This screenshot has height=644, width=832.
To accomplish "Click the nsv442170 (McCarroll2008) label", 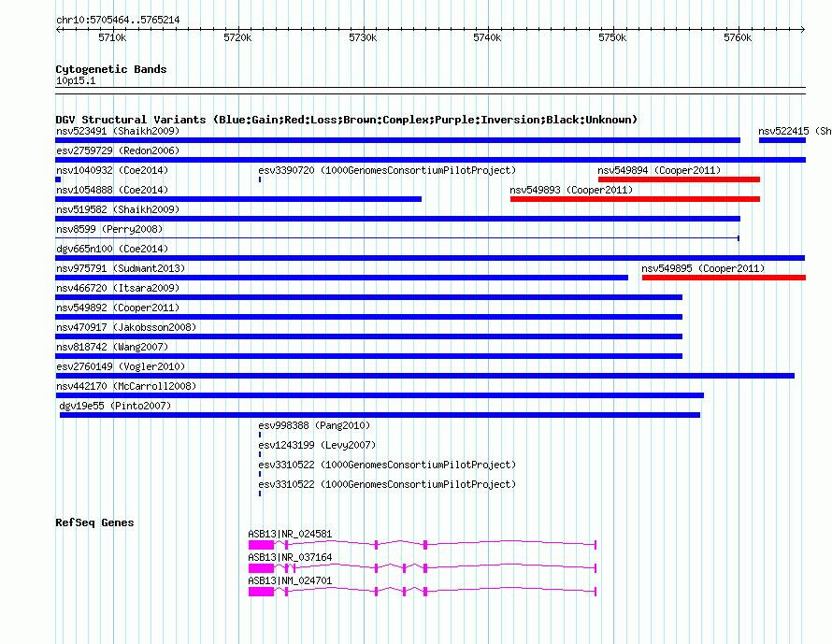I will tap(126, 386).
